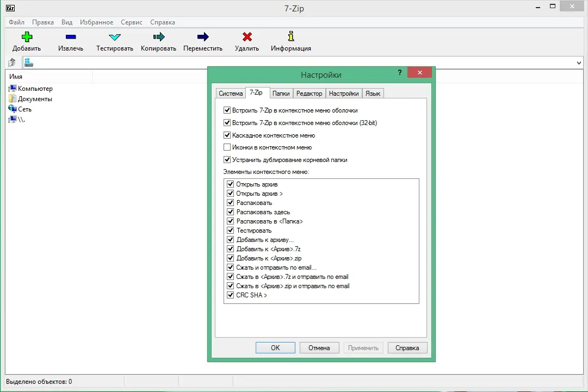Click the red Удалить cross icon
Viewport: 588px width, 392px height.
coord(247,37)
